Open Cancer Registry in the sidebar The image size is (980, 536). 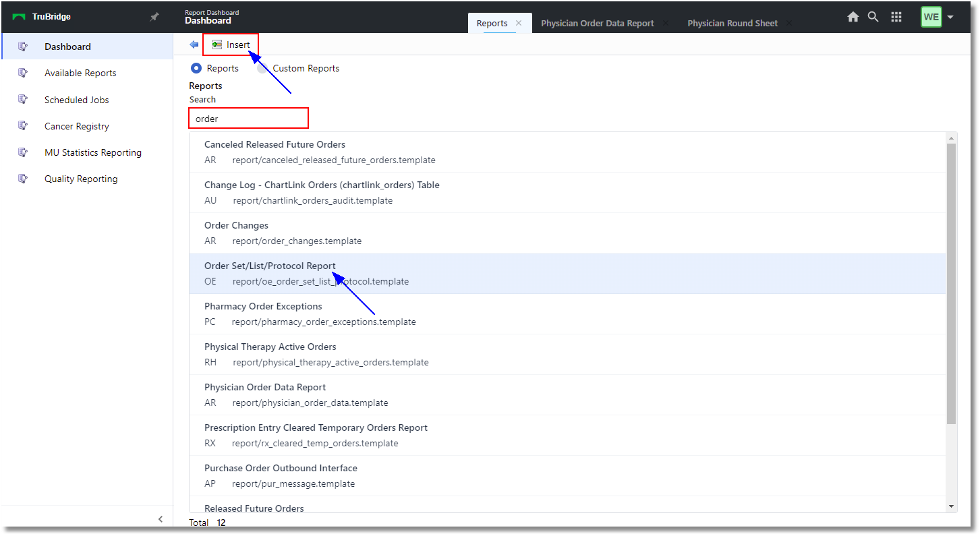coord(87,126)
